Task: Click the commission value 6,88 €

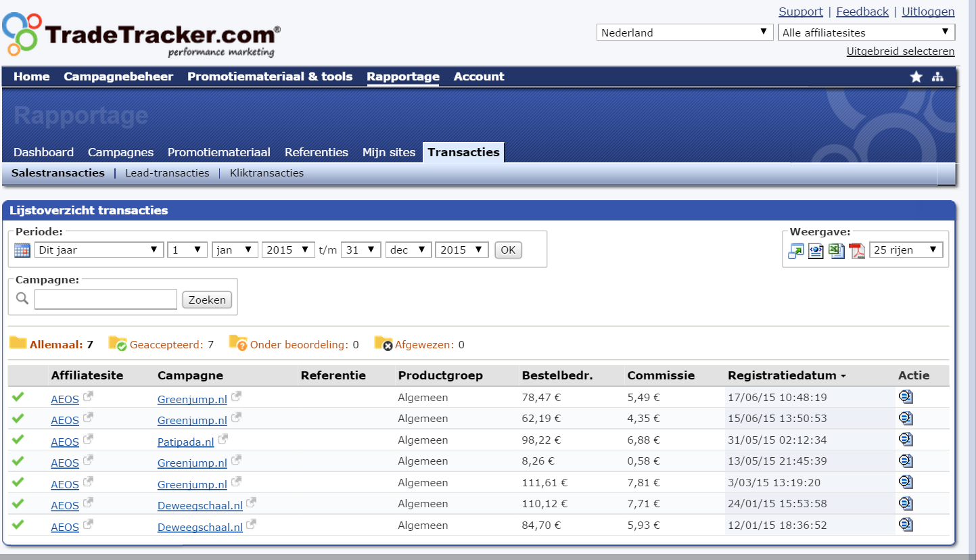Action: click(x=643, y=440)
